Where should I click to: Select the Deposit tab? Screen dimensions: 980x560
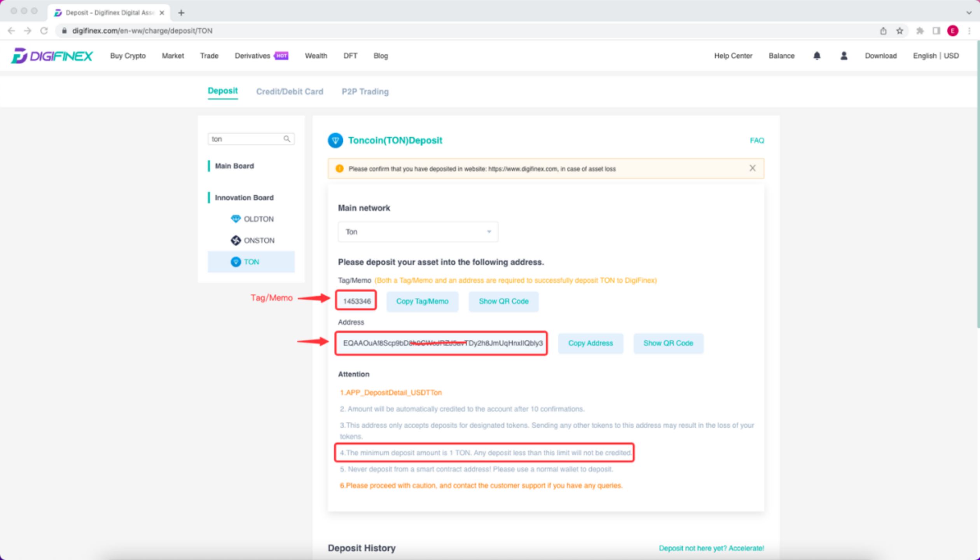(222, 91)
